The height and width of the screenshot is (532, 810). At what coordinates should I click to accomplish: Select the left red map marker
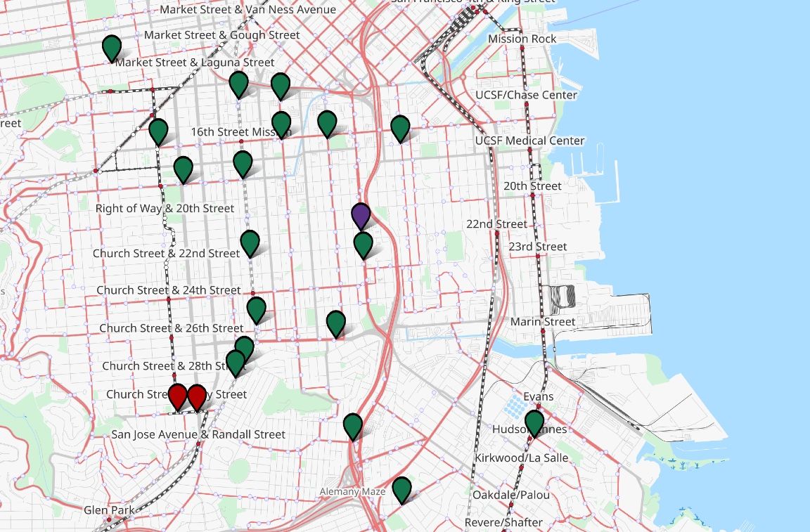click(178, 396)
